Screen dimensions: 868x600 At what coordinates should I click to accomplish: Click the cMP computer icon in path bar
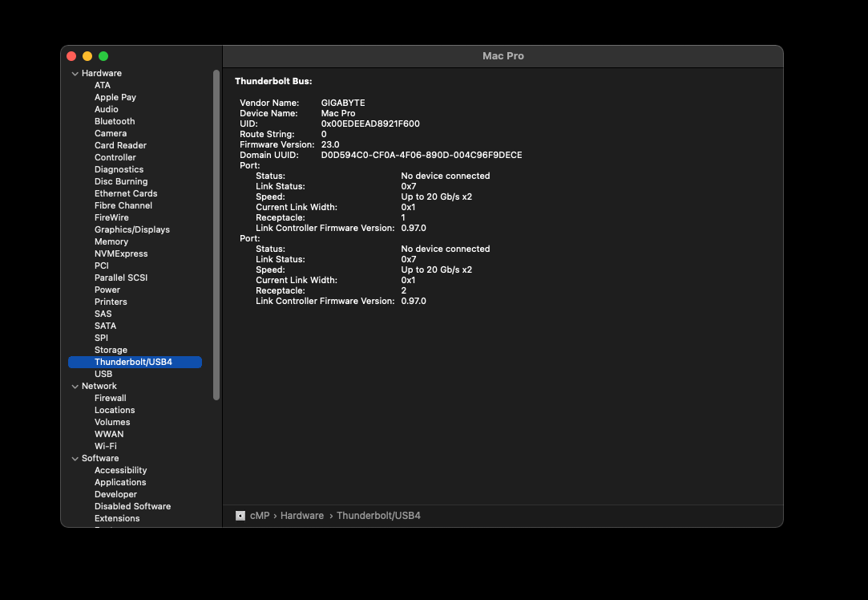[240, 516]
